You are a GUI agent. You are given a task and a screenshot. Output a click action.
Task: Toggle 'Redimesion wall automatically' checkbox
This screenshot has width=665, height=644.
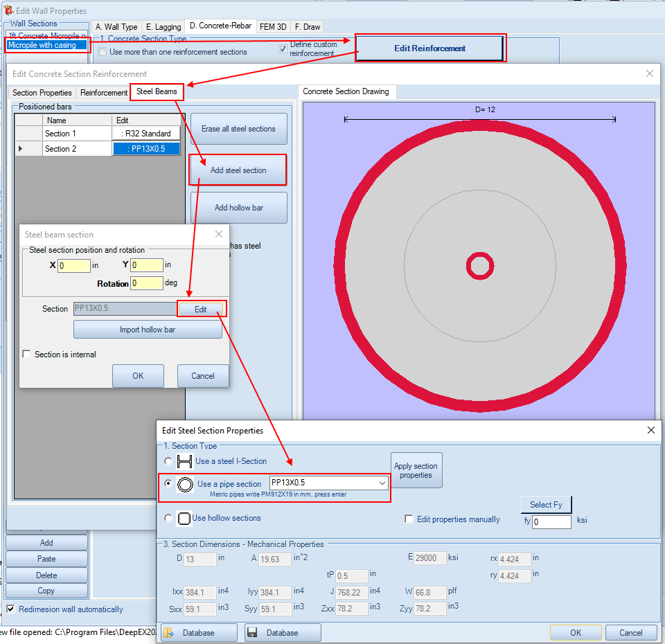point(10,609)
